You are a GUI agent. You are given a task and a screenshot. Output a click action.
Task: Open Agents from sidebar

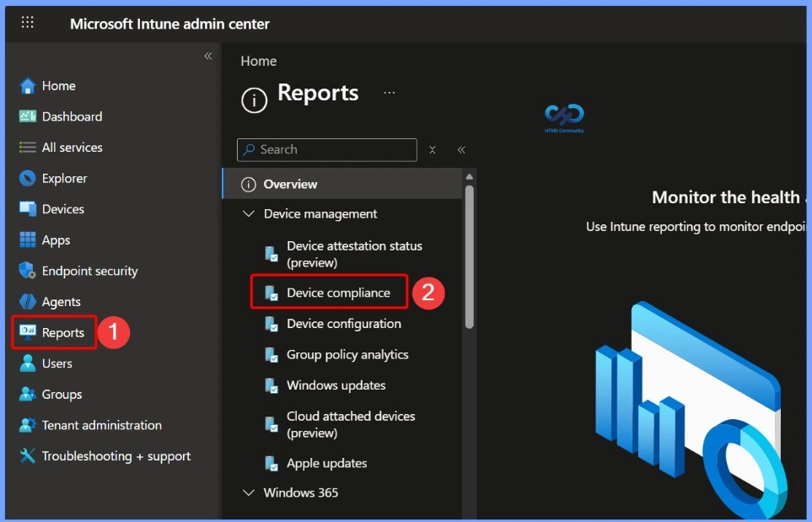click(x=61, y=301)
